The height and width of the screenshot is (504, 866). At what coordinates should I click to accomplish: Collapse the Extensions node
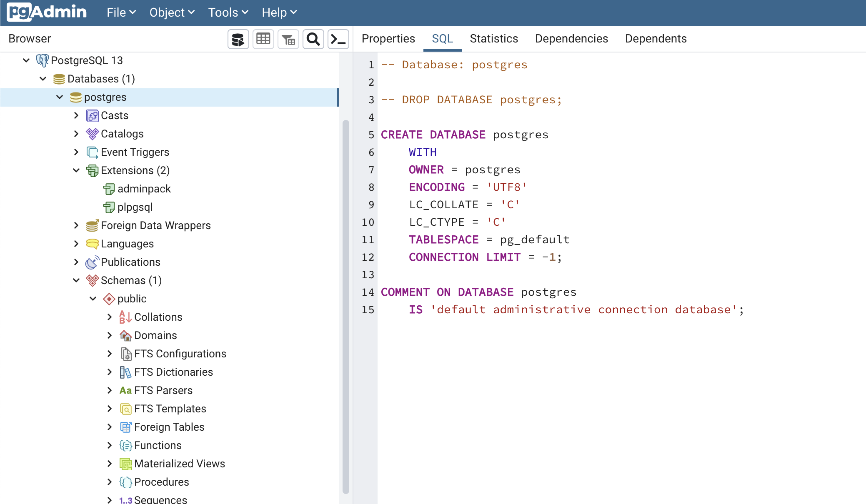click(x=76, y=170)
